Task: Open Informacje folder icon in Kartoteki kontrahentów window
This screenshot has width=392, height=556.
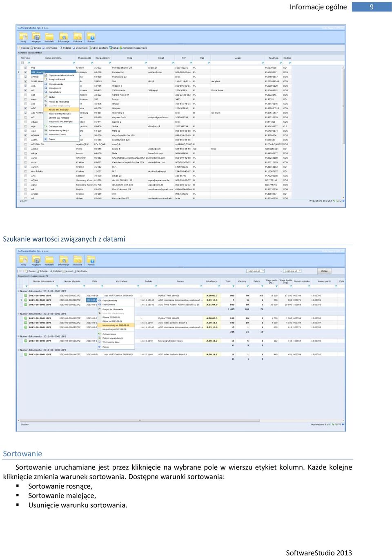Action: click(64, 37)
